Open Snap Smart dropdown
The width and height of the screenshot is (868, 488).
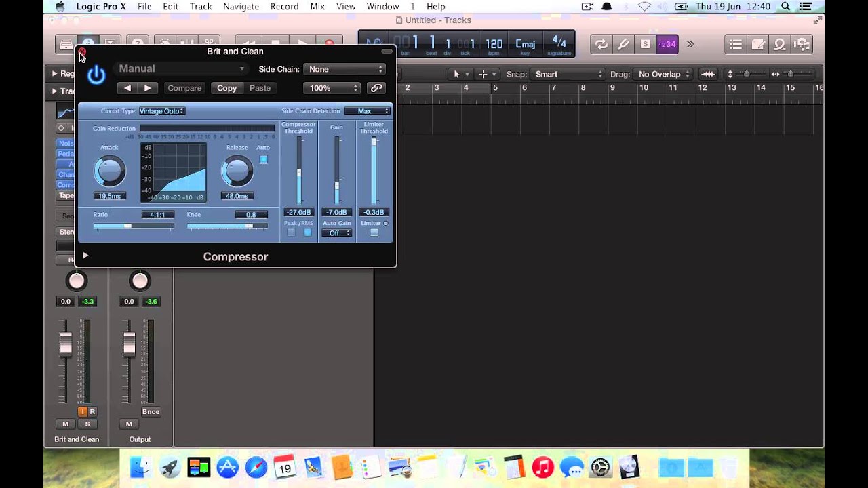pos(567,74)
